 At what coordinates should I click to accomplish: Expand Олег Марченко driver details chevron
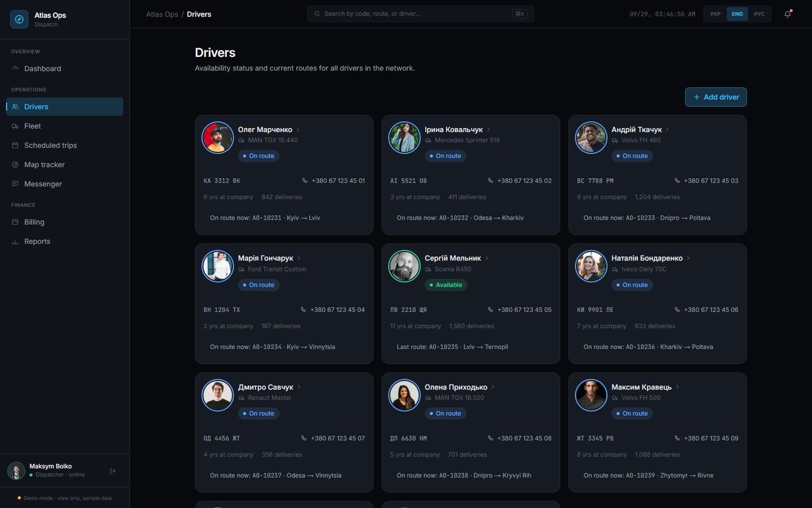pos(298,130)
